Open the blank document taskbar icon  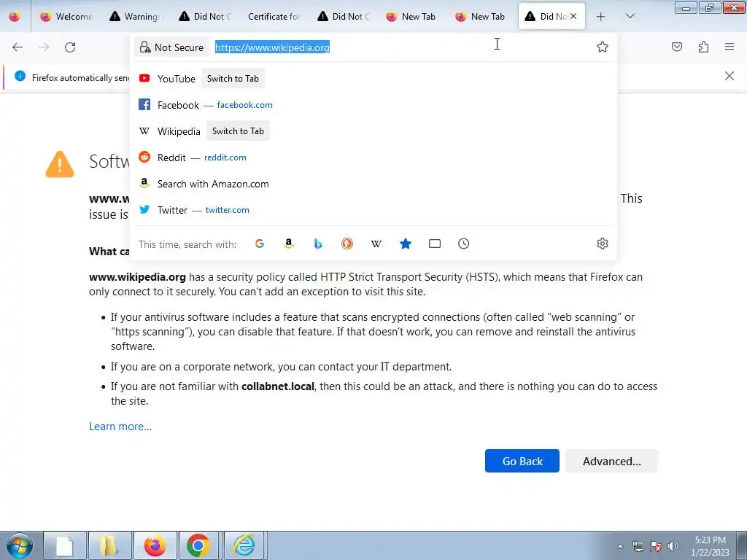[65, 545]
